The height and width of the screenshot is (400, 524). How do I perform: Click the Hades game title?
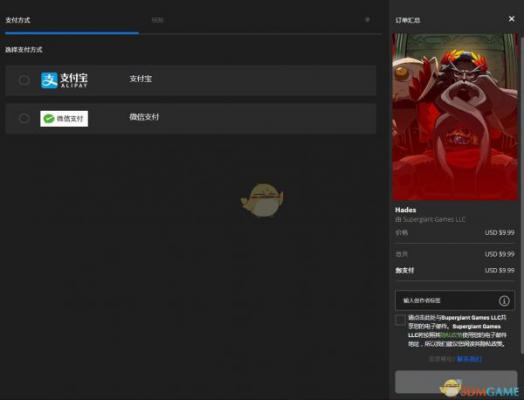405,210
